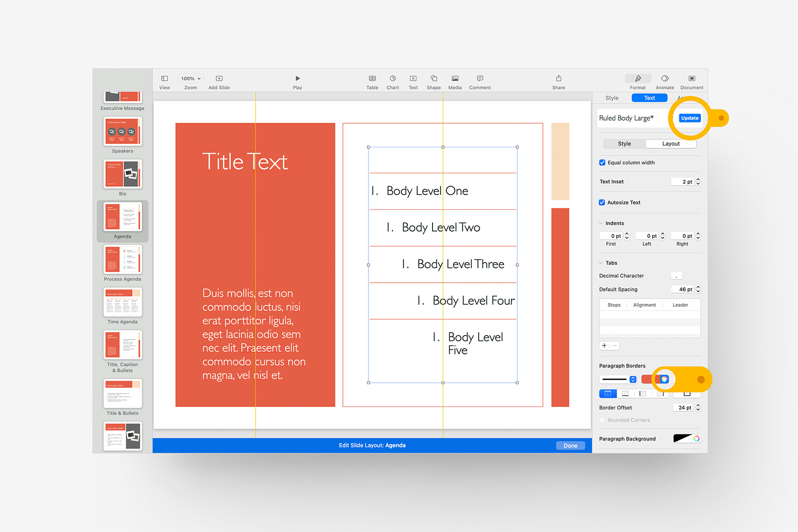Adjust the Border Offset stepper

(698, 408)
